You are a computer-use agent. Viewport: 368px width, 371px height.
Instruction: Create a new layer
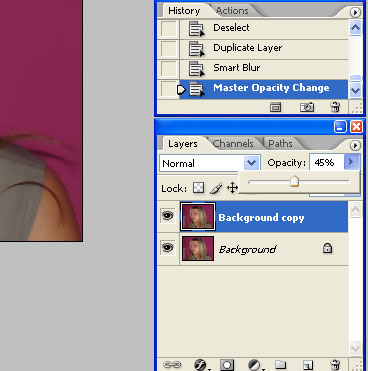tap(308, 365)
